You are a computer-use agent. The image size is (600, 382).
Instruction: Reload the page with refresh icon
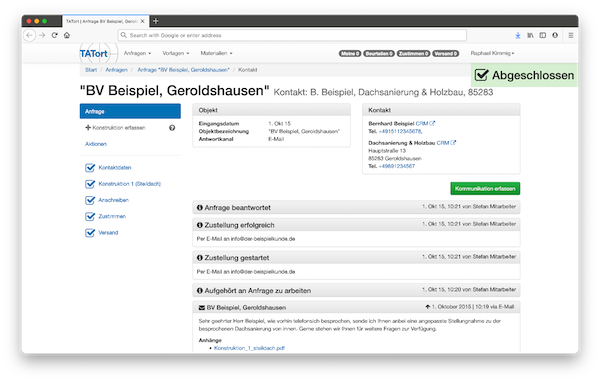54,35
